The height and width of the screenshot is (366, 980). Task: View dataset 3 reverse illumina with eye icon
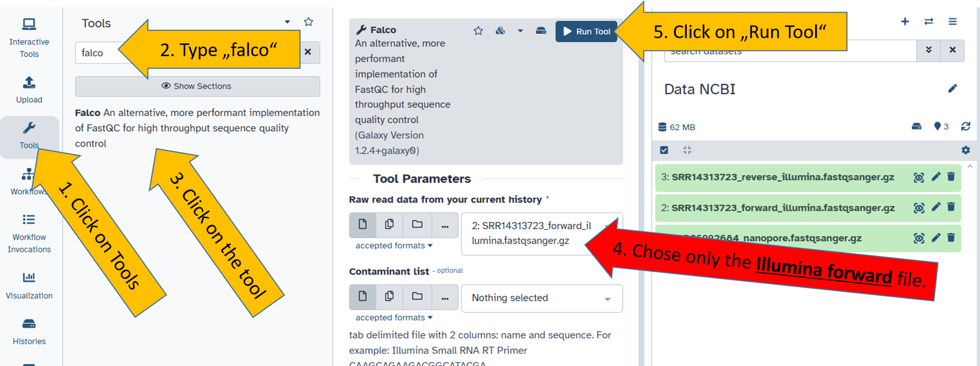(919, 177)
